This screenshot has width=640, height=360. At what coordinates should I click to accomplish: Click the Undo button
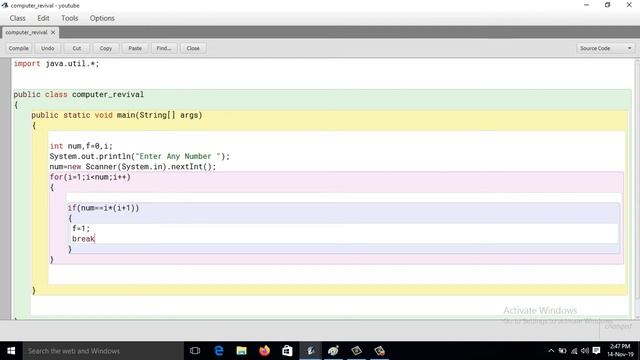48,48
